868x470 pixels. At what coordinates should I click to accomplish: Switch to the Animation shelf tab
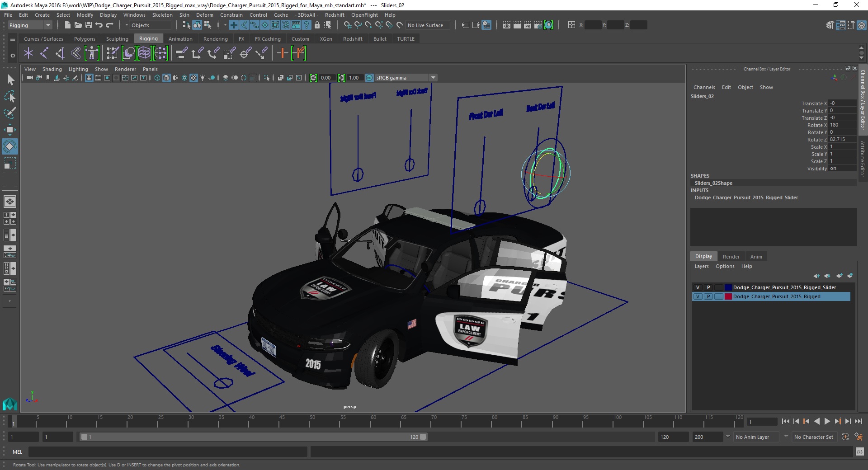click(x=180, y=39)
